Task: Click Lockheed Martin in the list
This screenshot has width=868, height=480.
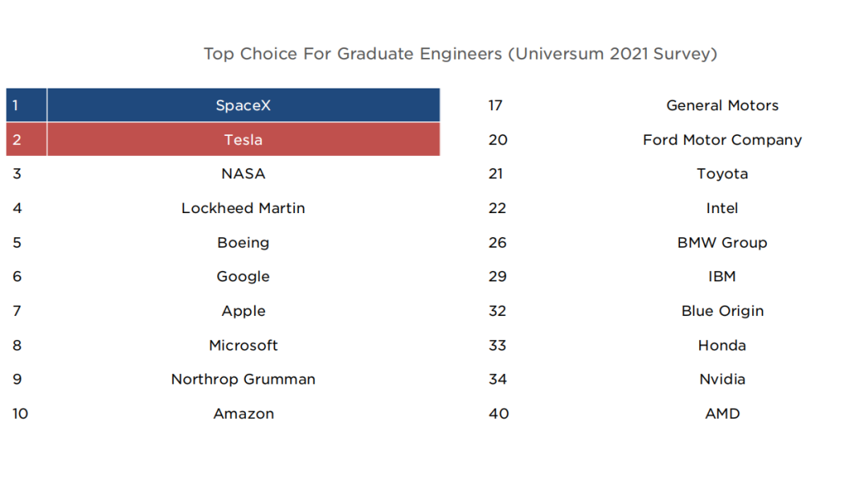Action: pyautogui.click(x=243, y=208)
